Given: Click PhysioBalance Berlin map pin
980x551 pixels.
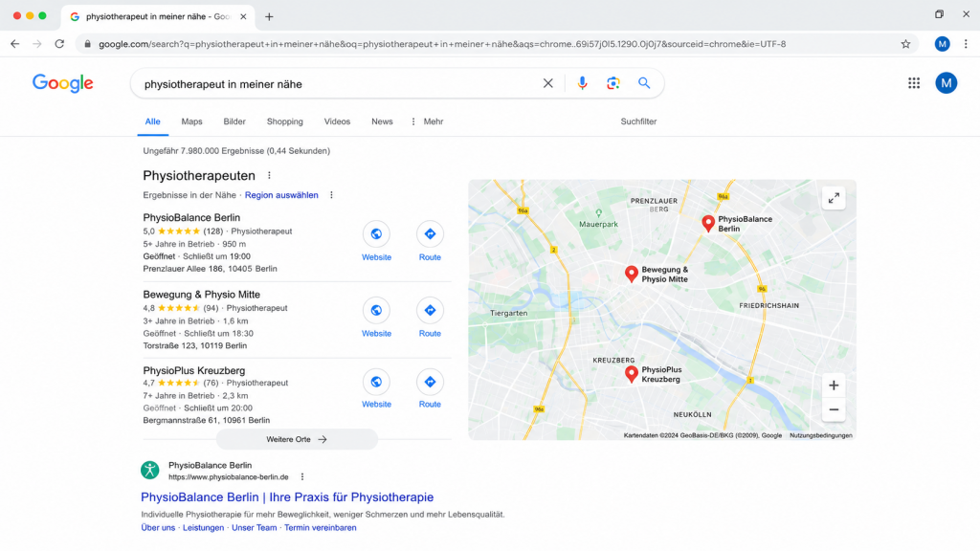Looking at the screenshot, I should 708,224.
